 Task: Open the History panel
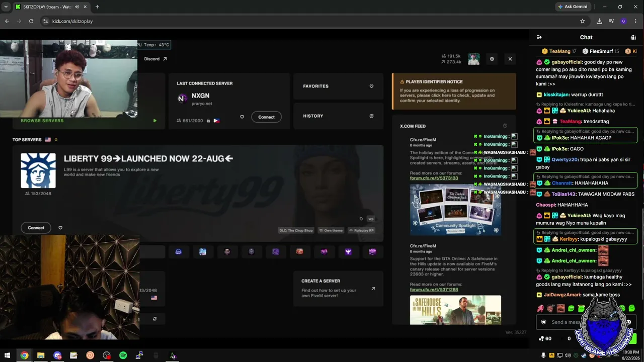tap(338, 116)
